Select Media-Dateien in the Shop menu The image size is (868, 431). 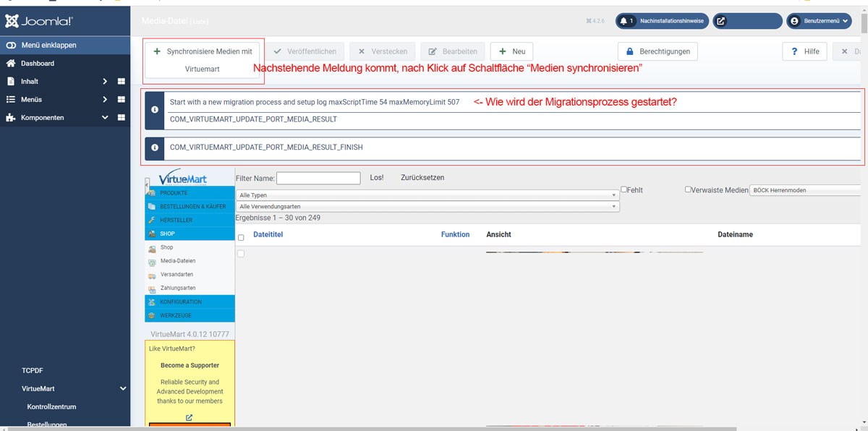point(178,261)
